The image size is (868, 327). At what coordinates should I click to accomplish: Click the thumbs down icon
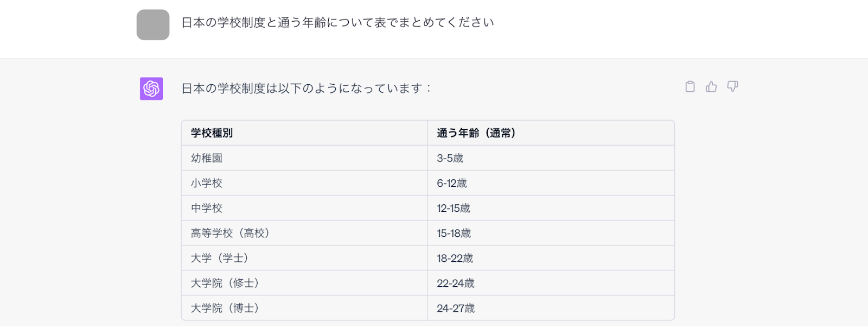(x=732, y=87)
